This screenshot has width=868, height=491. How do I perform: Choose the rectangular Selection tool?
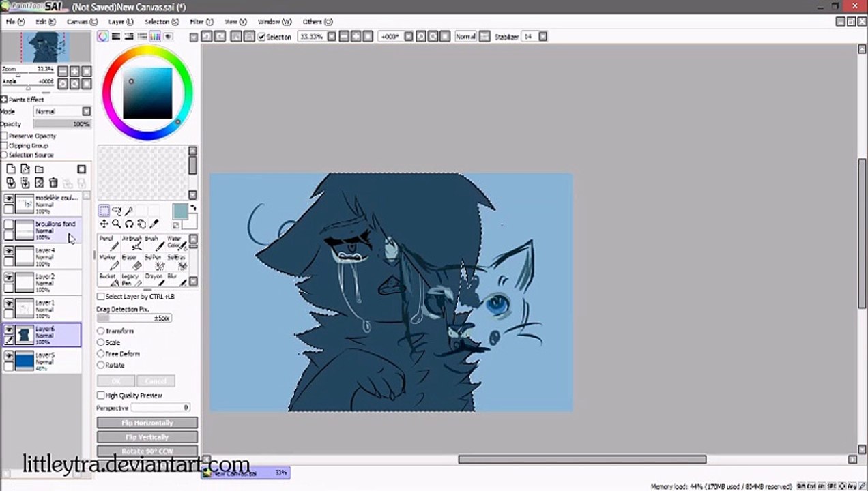[104, 211]
